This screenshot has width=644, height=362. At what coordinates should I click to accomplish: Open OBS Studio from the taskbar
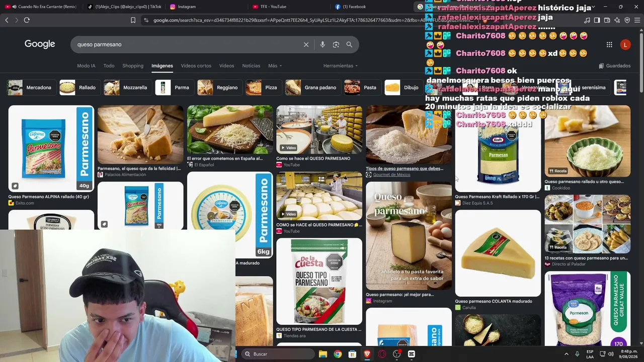[x=397, y=354]
